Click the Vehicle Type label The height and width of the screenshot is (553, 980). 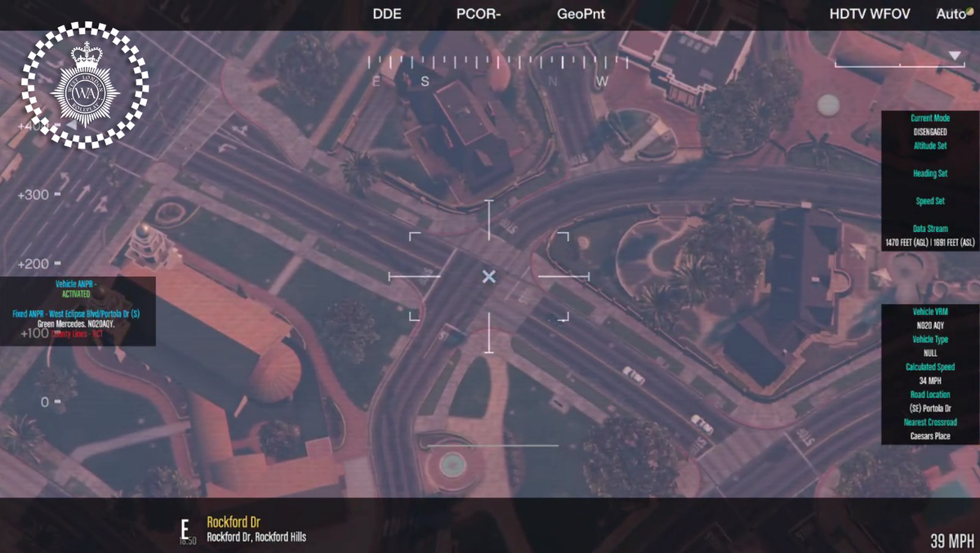[931, 339]
